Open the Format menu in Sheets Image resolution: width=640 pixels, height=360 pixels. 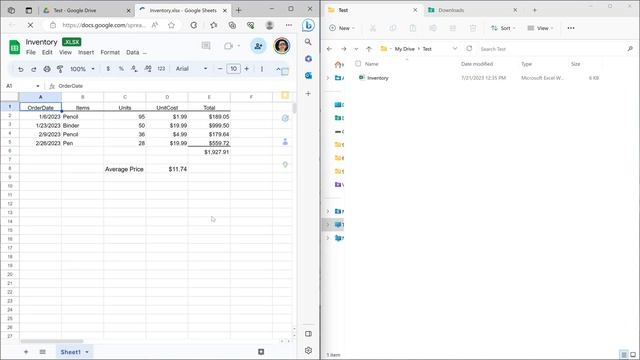[110, 52]
